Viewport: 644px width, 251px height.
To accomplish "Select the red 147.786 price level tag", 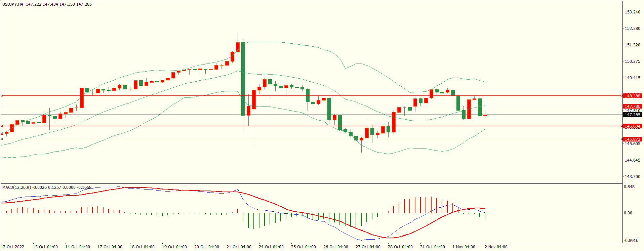I will pos(632,106).
